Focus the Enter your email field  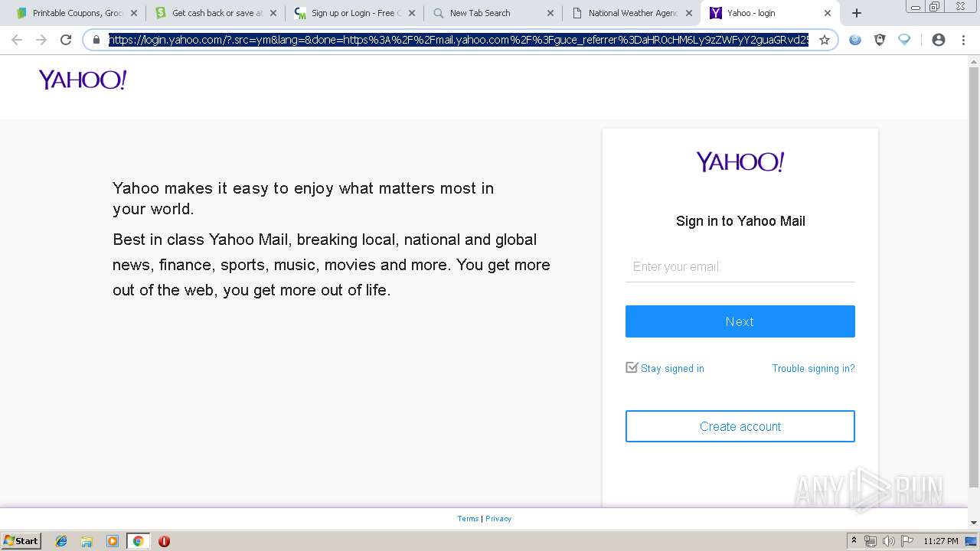pos(740,267)
